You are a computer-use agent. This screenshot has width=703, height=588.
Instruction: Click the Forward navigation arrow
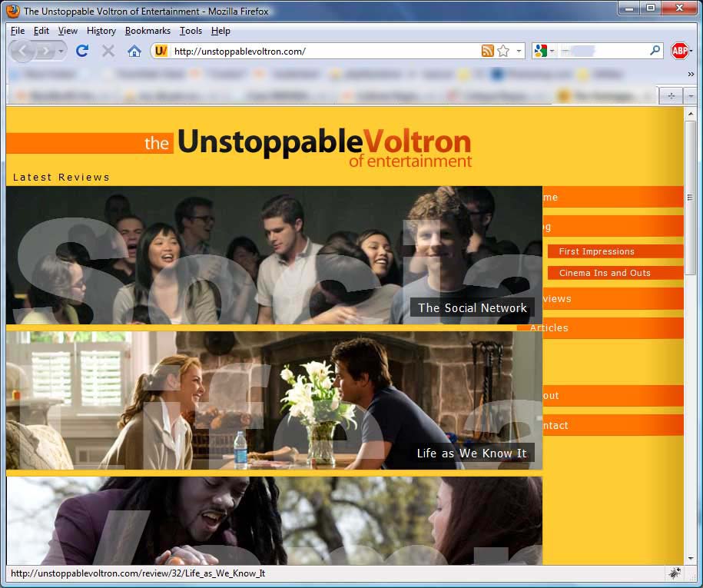pos(45,51)
